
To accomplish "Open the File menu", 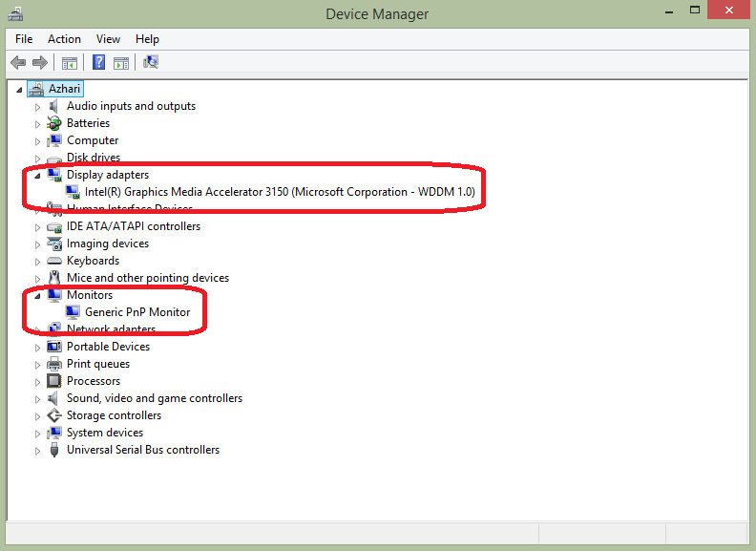I will [24, 39].
